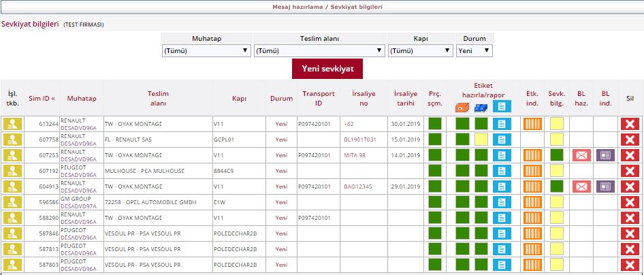
Task: Click blue report icon in Etiket header
Action: pyautogui.click(x=502, y=107)
